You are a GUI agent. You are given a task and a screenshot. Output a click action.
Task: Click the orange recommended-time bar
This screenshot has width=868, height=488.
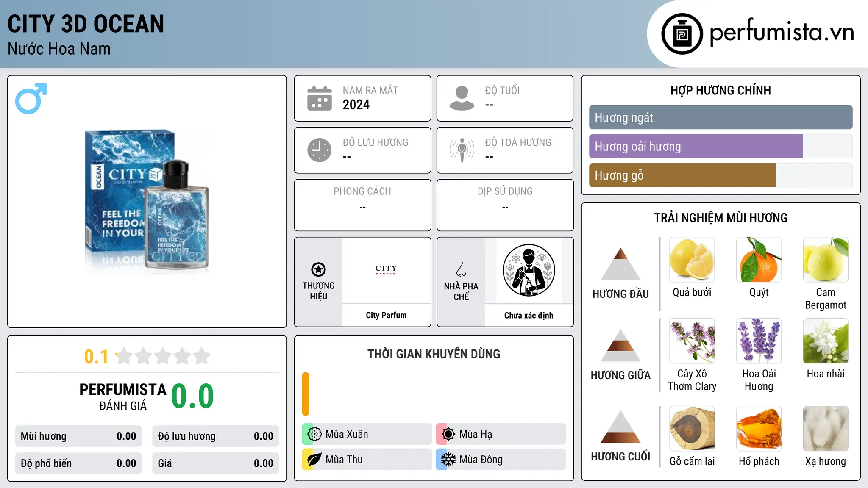point(306,394)
